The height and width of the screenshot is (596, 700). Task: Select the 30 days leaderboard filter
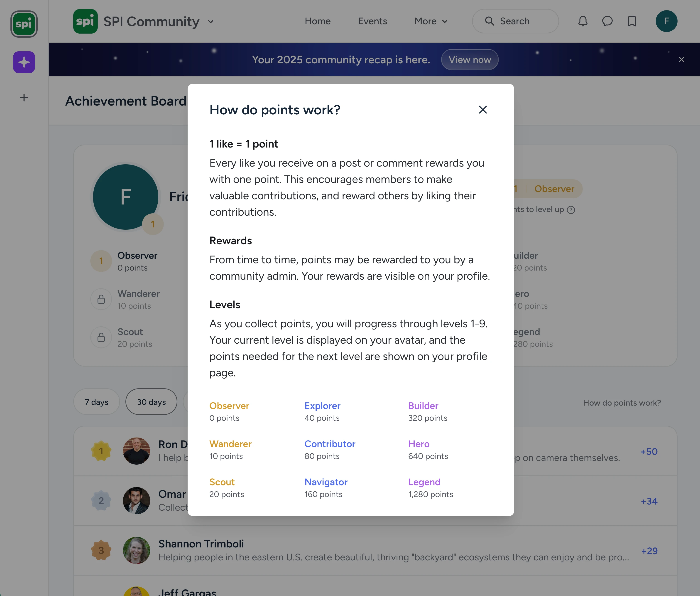tap(151, 402)
